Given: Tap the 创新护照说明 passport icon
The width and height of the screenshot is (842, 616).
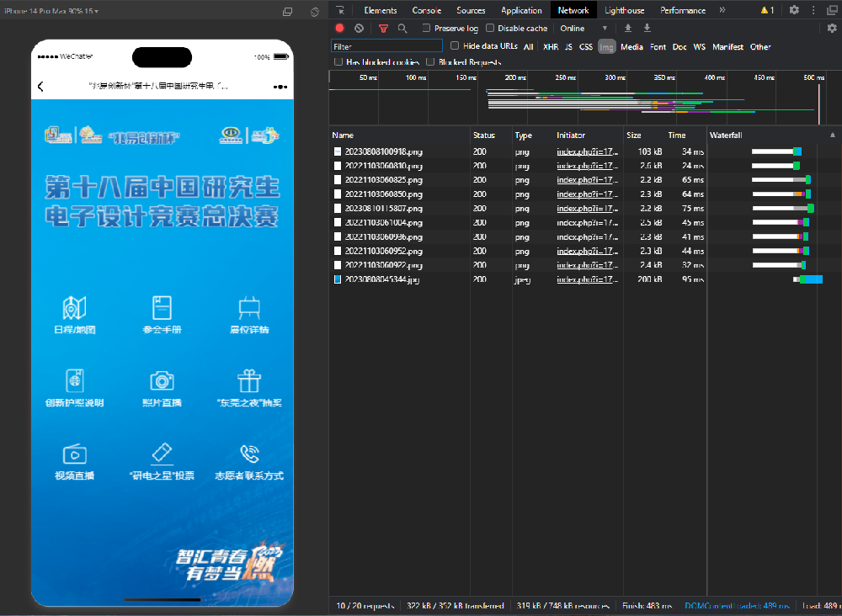Looking at the screenshot, I should [75, 380].
